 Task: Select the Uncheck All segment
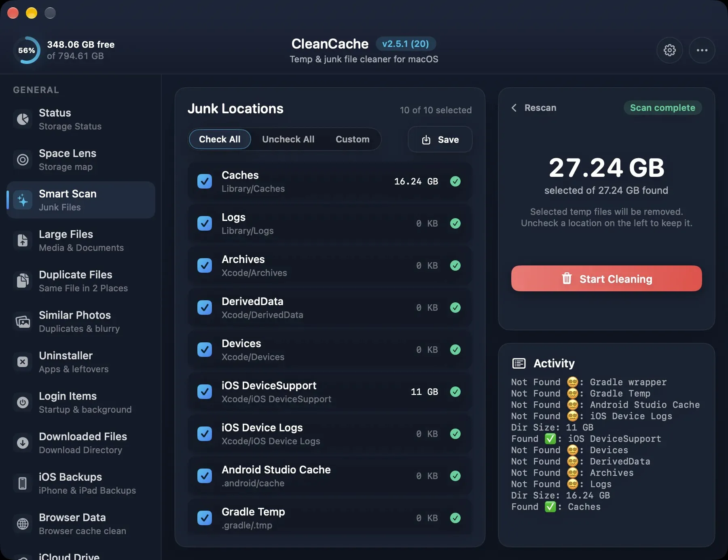pyautogui.click(x=288, y=139)
